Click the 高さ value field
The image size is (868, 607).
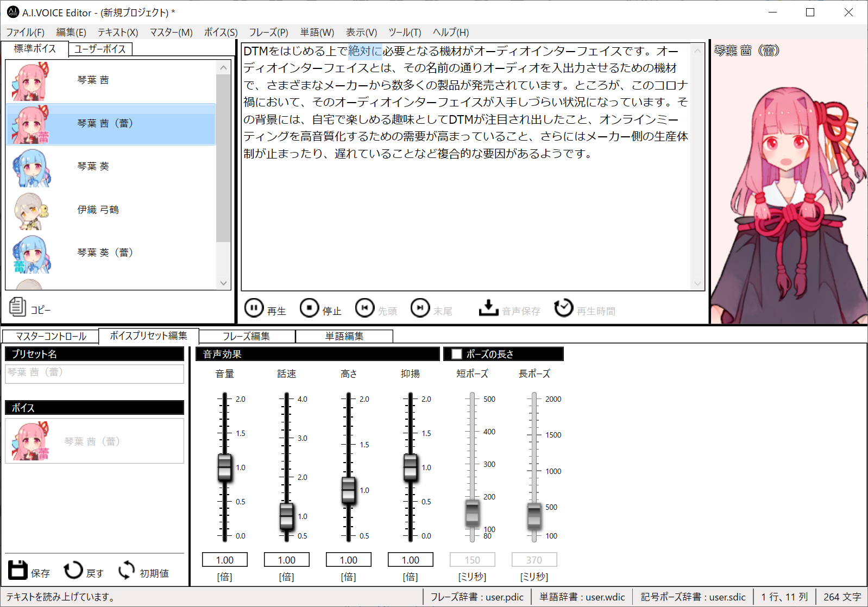[x=348, y=560]
